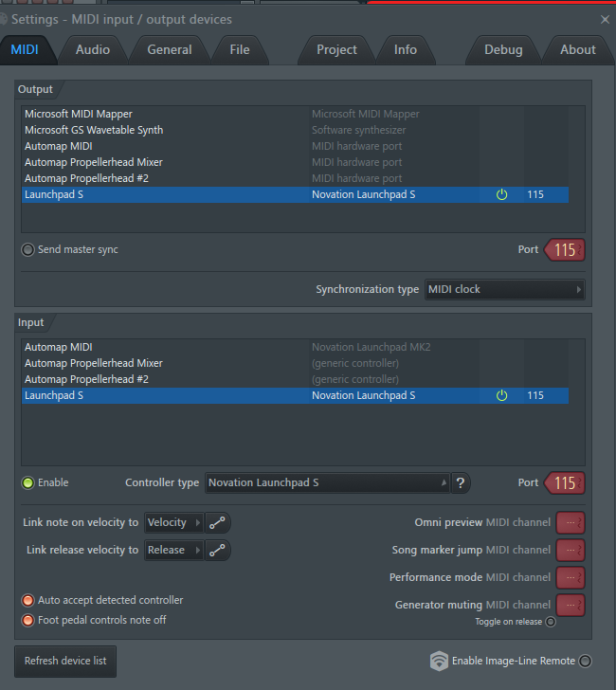Viewport: 616px width, 690px height.
Task: Click the Software synthesizer description text
Action: click(358, 130)
